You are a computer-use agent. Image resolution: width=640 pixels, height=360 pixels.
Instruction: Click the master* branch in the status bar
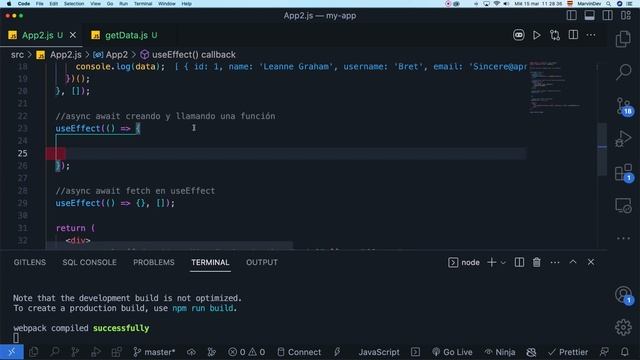(154, 352)
